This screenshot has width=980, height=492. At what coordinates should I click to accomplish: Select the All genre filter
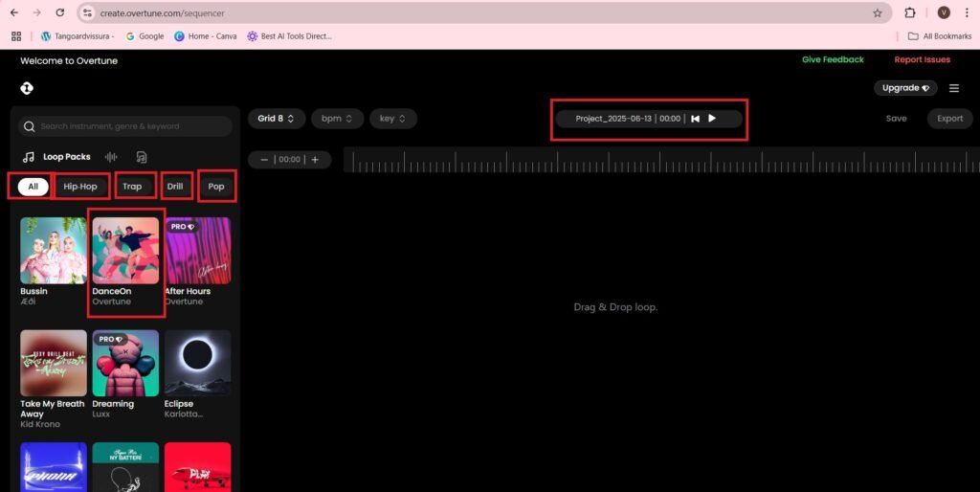point(33,187)
